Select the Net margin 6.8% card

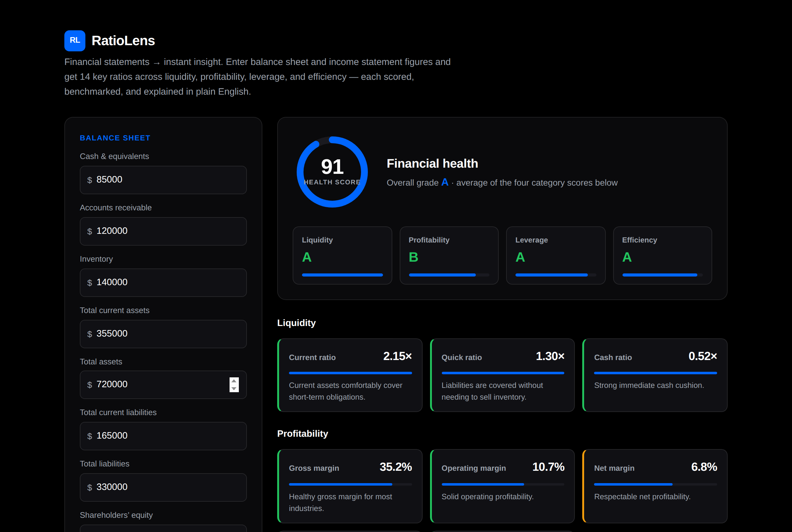[x=655, y=486]
